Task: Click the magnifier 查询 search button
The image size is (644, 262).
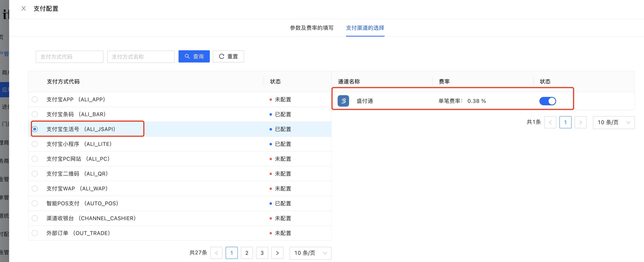Action: [x=194, y=56]
